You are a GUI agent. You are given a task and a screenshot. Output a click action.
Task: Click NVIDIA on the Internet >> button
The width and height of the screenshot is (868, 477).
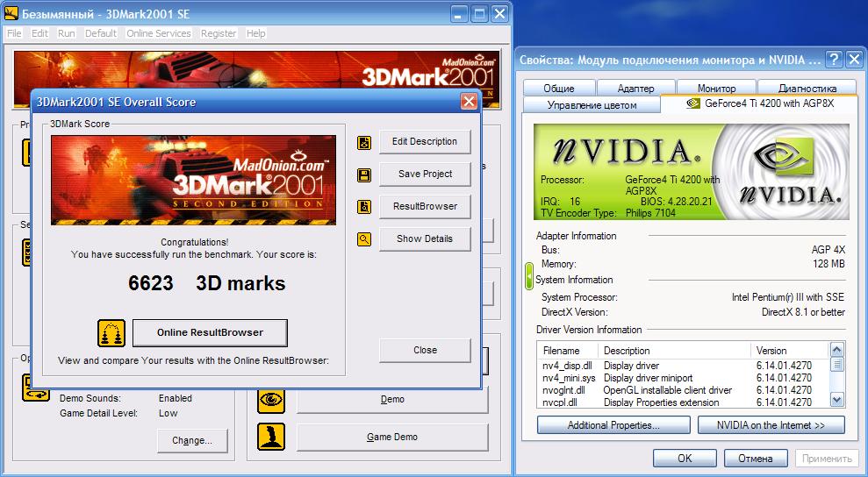(x=771, y=425)
